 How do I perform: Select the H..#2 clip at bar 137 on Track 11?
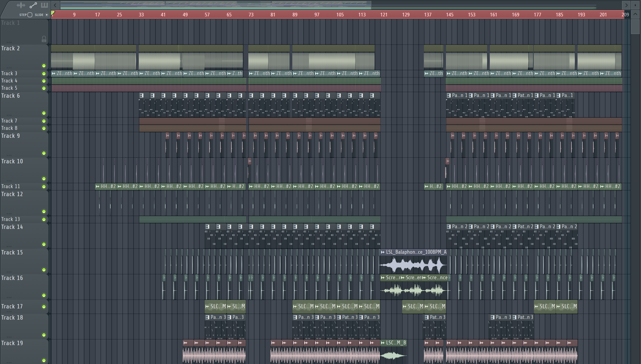(x=434, y=187)
